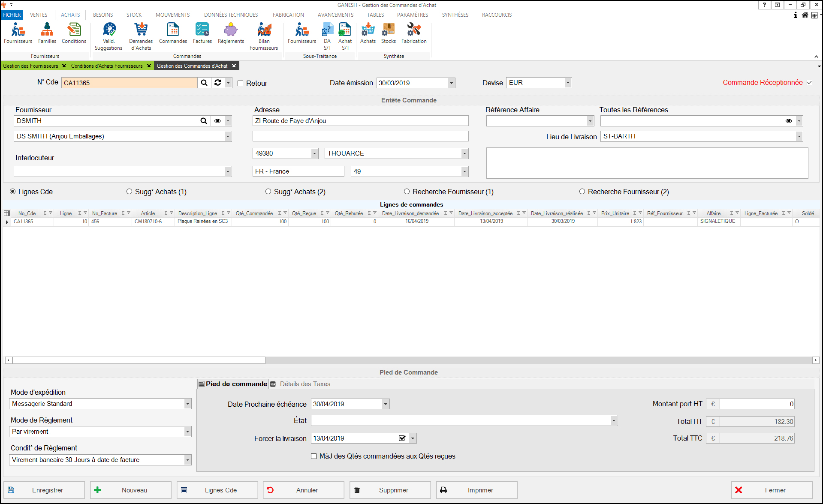Click the horizontal scrollbar of the order lines grid
The height and width of the screenshot is (504, 823).
click(139, 360)
